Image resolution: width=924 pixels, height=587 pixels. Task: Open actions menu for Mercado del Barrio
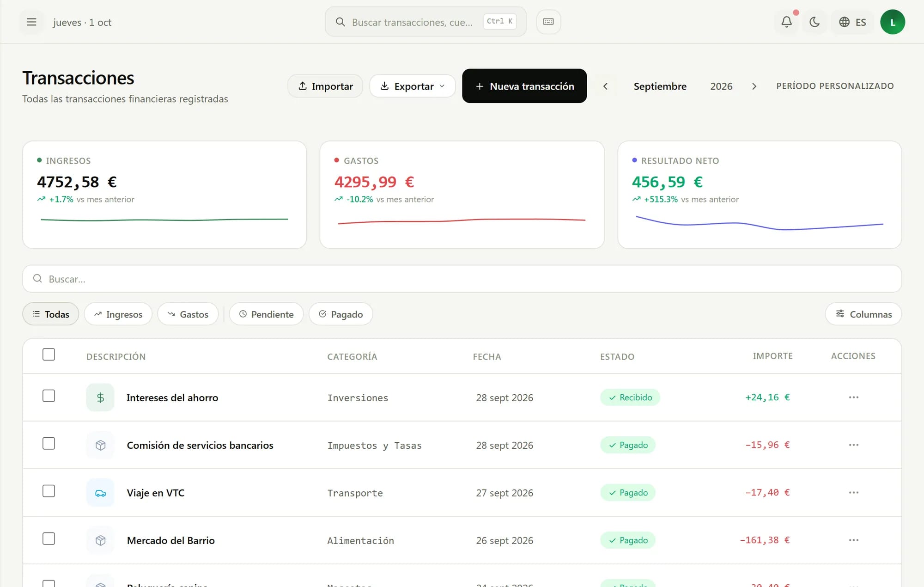[x=853, y=540]
